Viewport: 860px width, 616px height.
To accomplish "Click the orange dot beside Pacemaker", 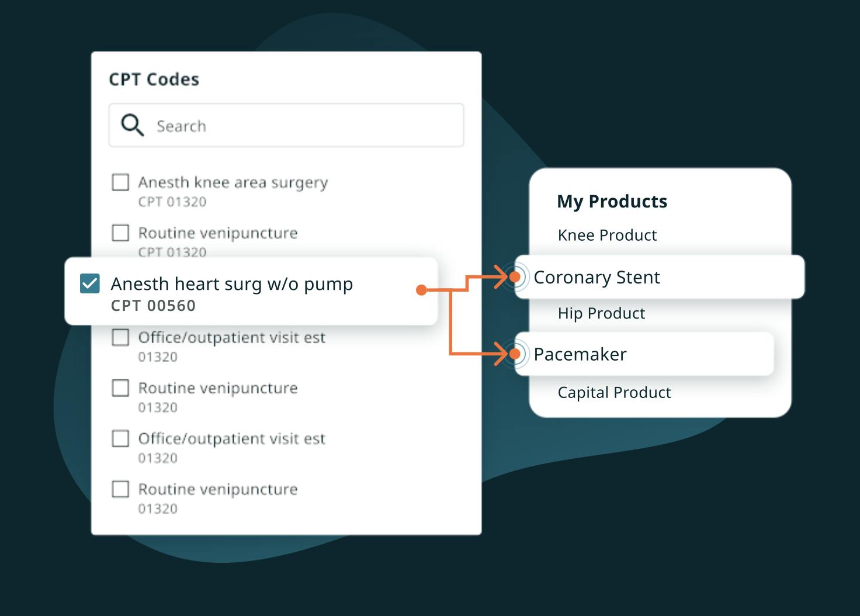I will 515,354.
